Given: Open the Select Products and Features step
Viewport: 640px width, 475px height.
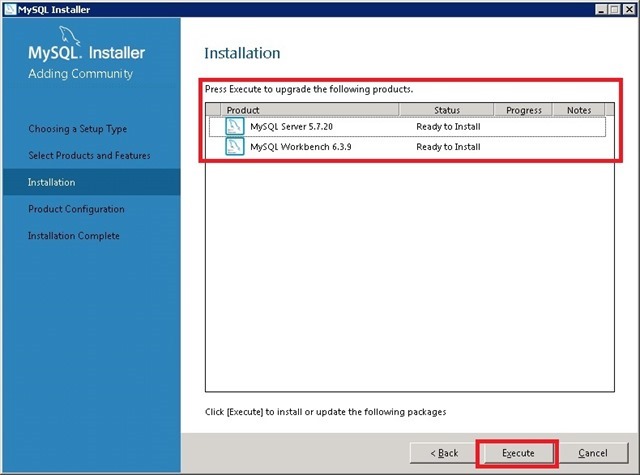Looking at the screenshot, I should [89, 155].
